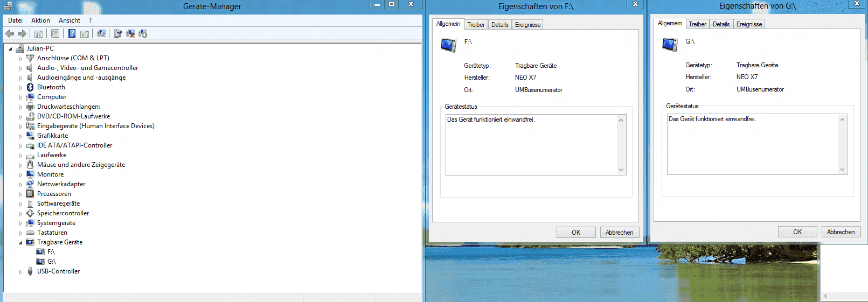Select Allgemein tab in F:\ properties

point(448,24)
